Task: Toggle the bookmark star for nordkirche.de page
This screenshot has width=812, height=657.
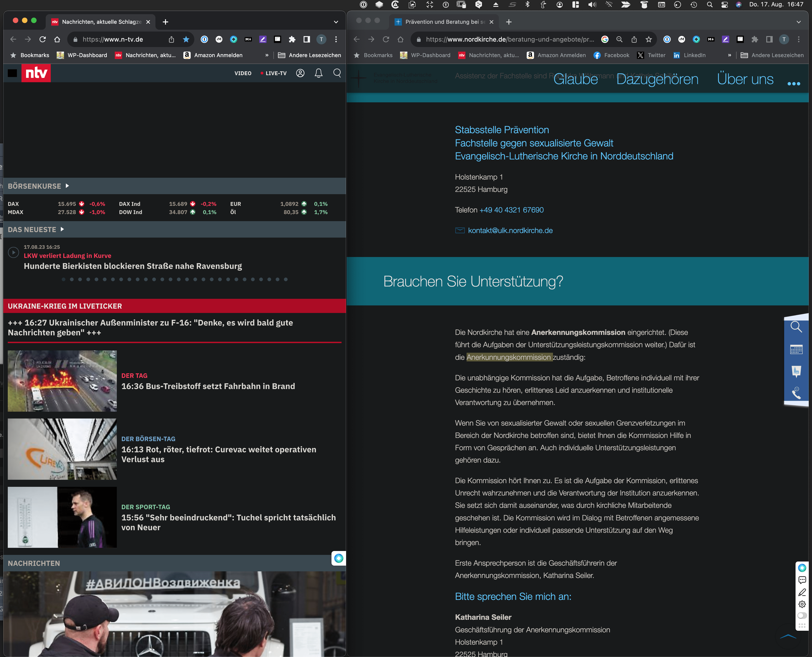Action: pos(649,39)
